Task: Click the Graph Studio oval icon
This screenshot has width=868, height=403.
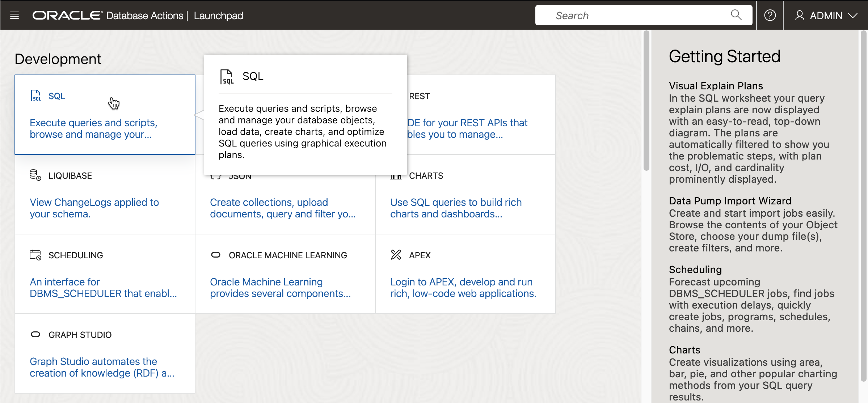Action: (35, 335)
